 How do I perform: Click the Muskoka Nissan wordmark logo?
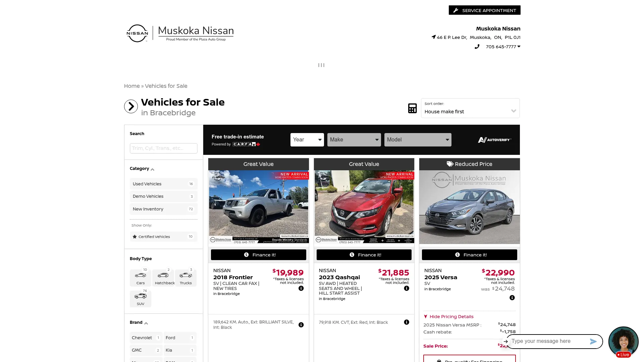click(x=196, y=33)
